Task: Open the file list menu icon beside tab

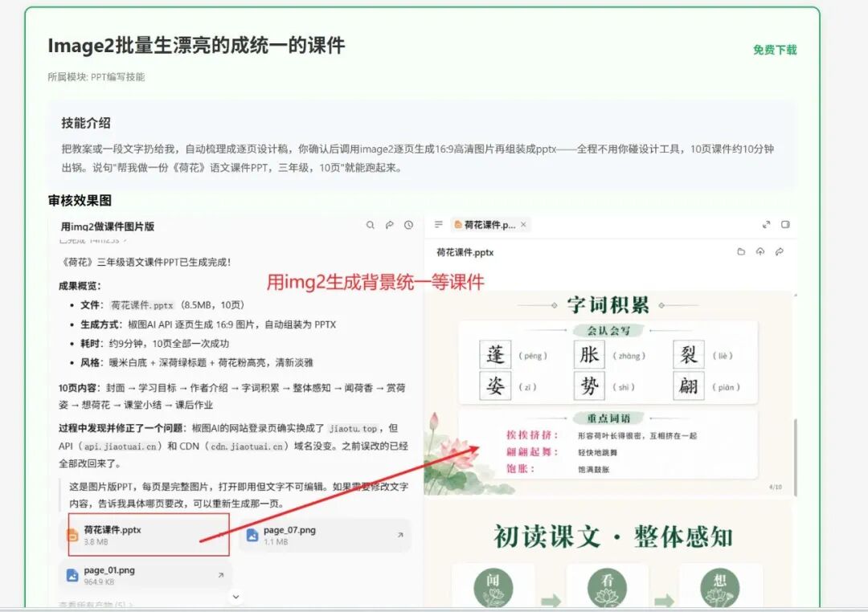Action: click(439, 224)
